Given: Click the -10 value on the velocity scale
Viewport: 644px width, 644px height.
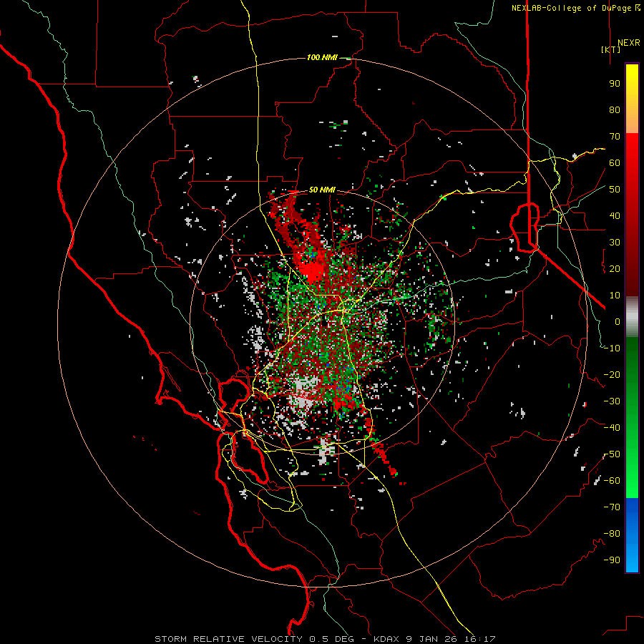Looking at the screenshot, I should click(x=612, y=348).
